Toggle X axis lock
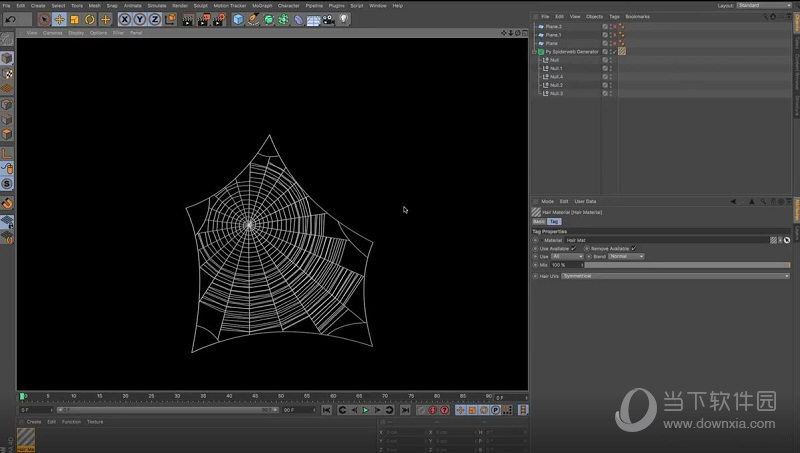 [124, 19]
